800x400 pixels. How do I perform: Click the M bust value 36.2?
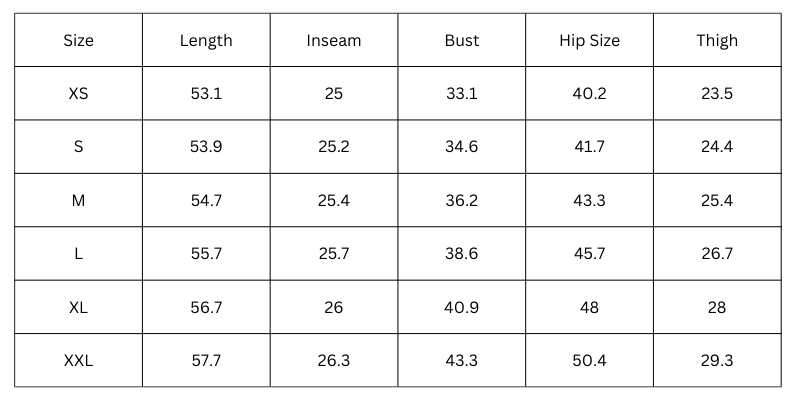pyautogui.click(x=462, y=200)
